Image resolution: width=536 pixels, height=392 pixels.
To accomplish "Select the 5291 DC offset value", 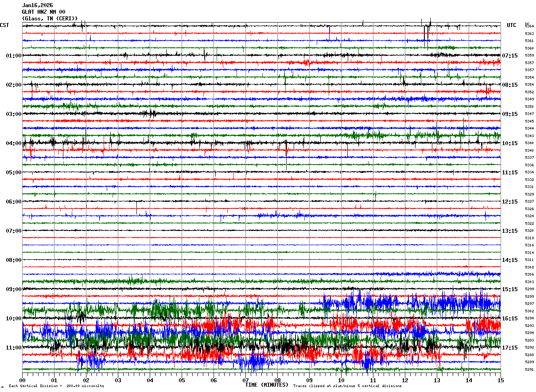I will pyautogui.click(x=529, y=369).
